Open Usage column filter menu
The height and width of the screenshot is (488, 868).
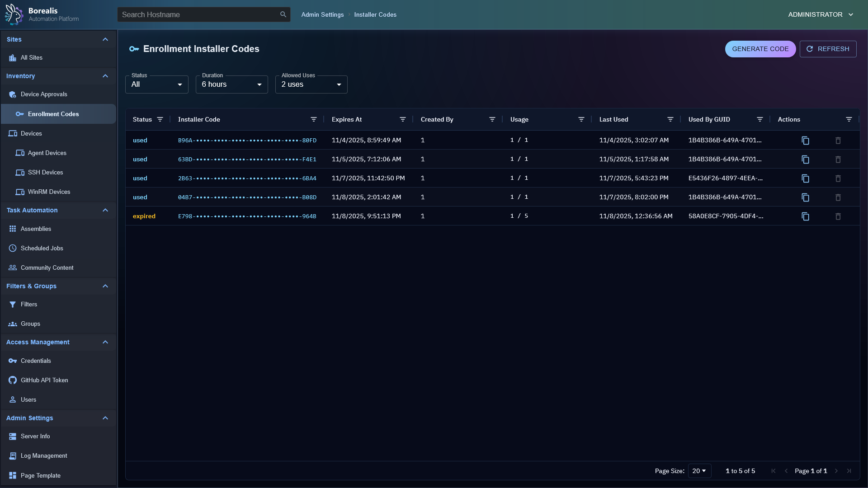point(581,119)
